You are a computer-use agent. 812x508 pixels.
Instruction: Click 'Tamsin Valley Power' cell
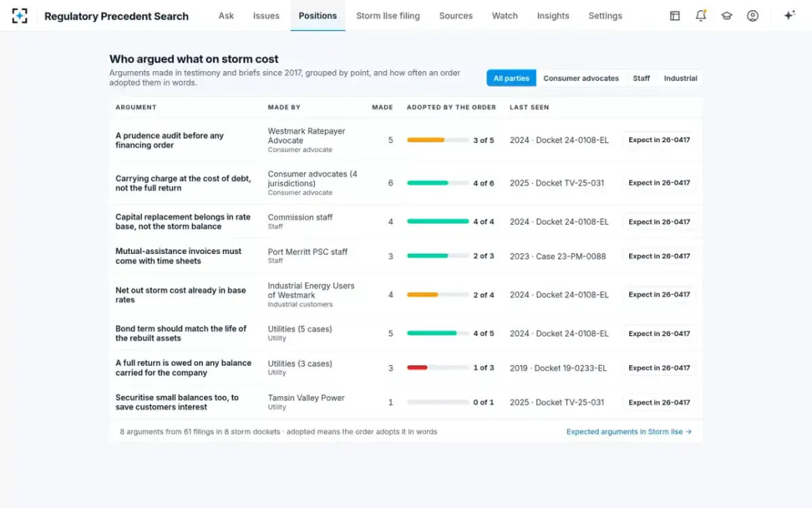[x=307, y=402]
